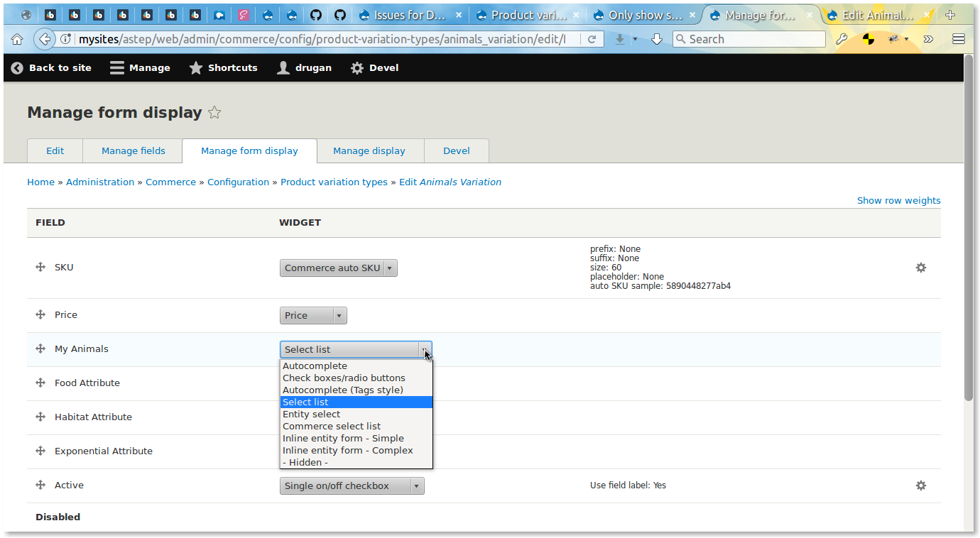Open the Price widget dropdown
Screen dimensions: 980x538
(x=313, y=315)
